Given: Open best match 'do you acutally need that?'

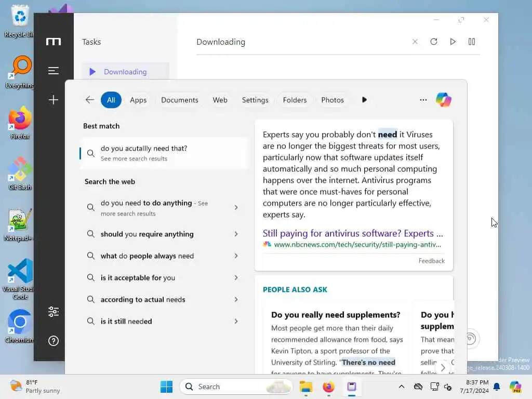Looking at the screenshot, I should (x=164, y=153).
